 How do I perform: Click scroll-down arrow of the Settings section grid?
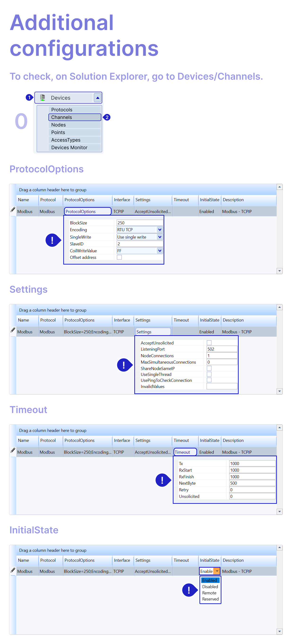[279, 391]
